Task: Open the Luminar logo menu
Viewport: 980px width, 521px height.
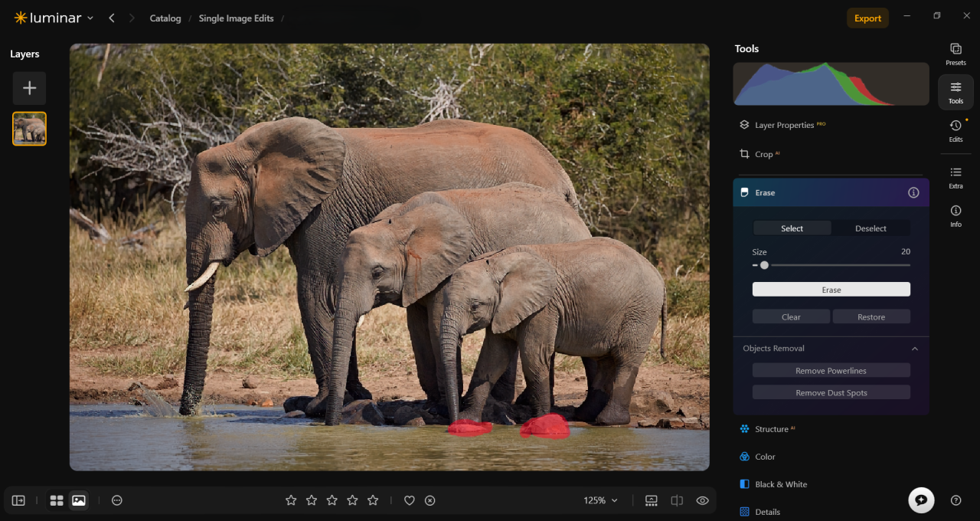Action: [x=54, y=18]
